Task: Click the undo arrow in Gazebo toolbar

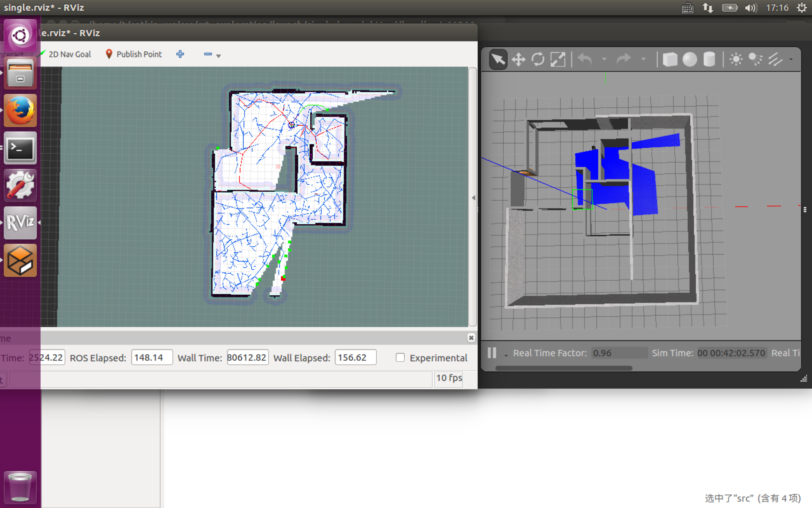Action: (585, 59)
